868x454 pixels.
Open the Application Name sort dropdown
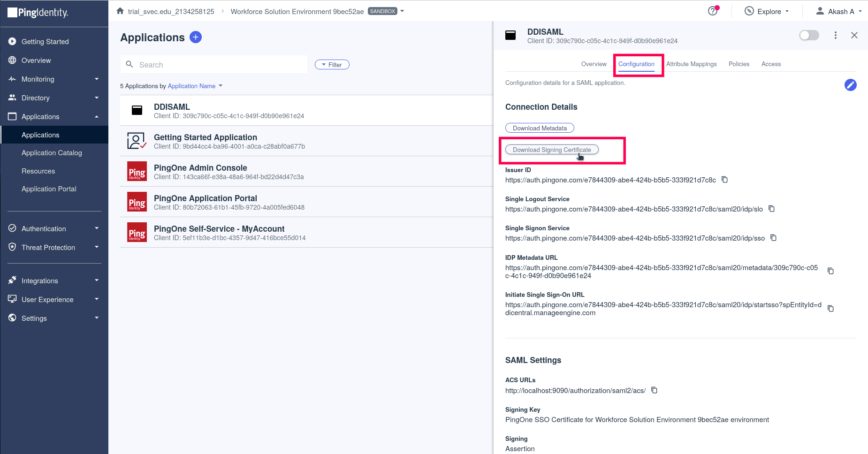[195, 86]
